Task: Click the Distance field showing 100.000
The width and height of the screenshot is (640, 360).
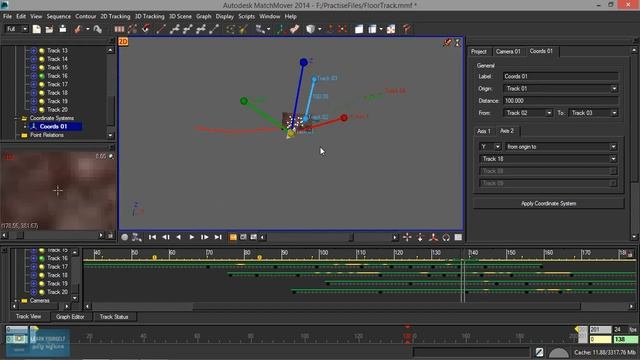Action: click(560, 101)
